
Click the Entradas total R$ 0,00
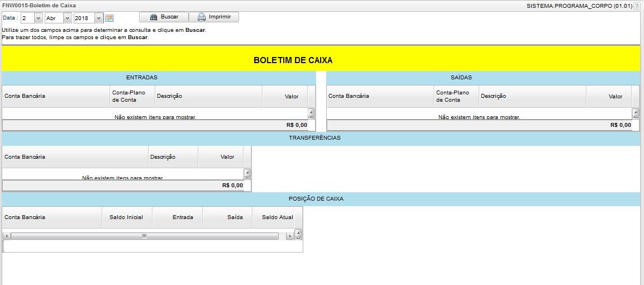(x=297, y=125)
